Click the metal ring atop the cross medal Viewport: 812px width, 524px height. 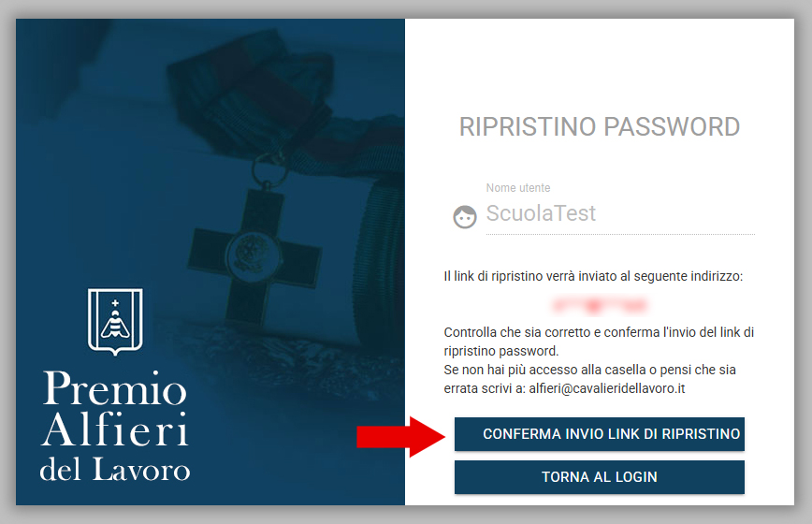(269, 168)
